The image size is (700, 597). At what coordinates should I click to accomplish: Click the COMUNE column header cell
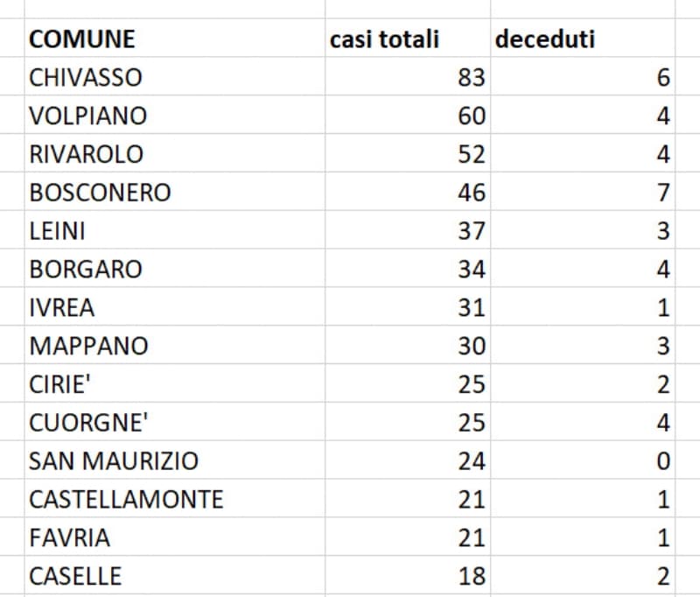coord(83,39)
